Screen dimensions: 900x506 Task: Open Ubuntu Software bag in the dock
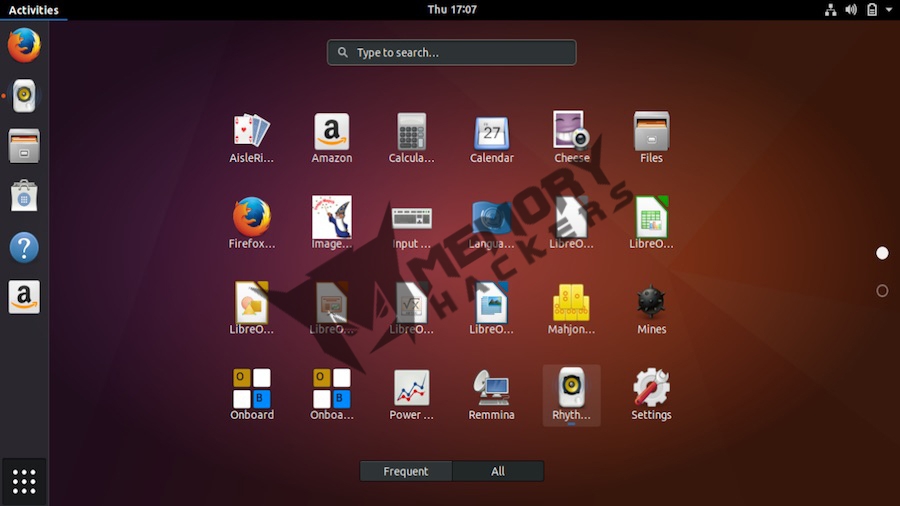pos(24,196)
